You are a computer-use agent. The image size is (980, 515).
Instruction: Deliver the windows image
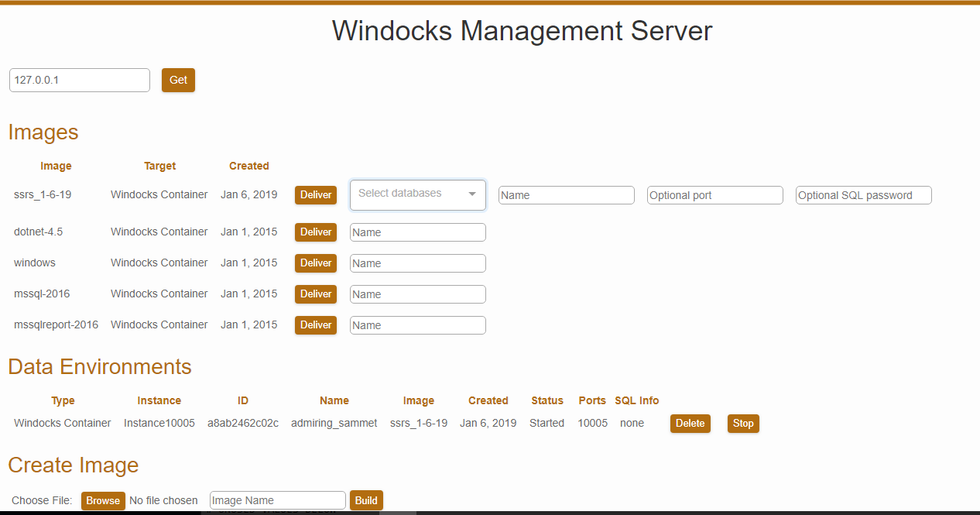click(x=316, y=263)
